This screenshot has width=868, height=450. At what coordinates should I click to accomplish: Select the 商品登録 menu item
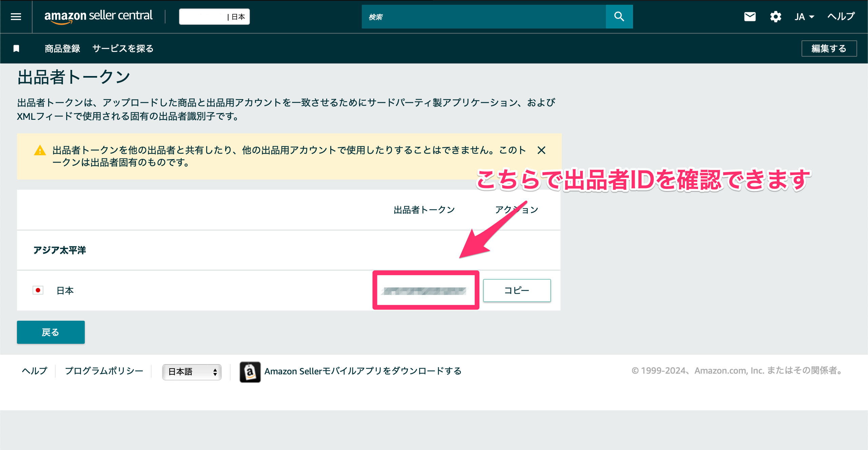(x=62, y=49)
